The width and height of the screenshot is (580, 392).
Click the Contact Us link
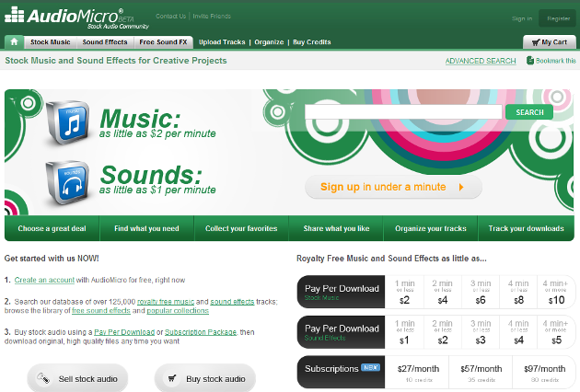click(x=170, y=17)
